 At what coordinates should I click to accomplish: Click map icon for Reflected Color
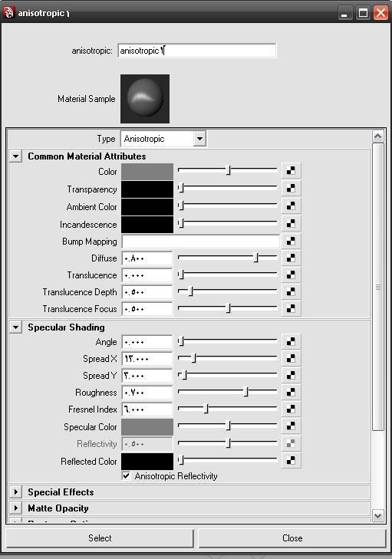(x=291, y=460)
